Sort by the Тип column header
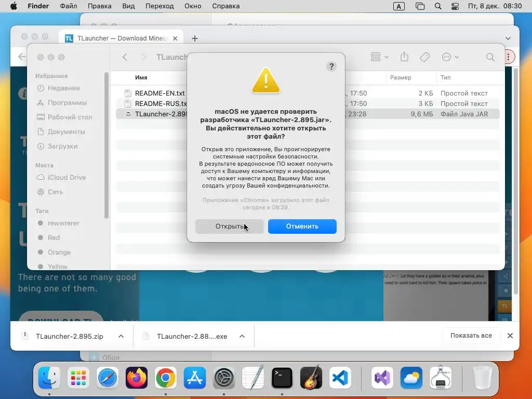 (445, 77)
